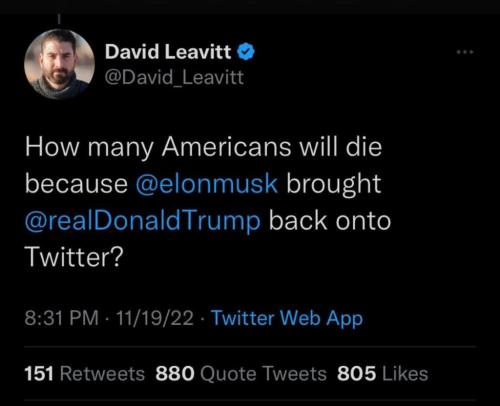500x406 pixels.
Task: Click the David Leavitt display name
Action: point(168,52)
